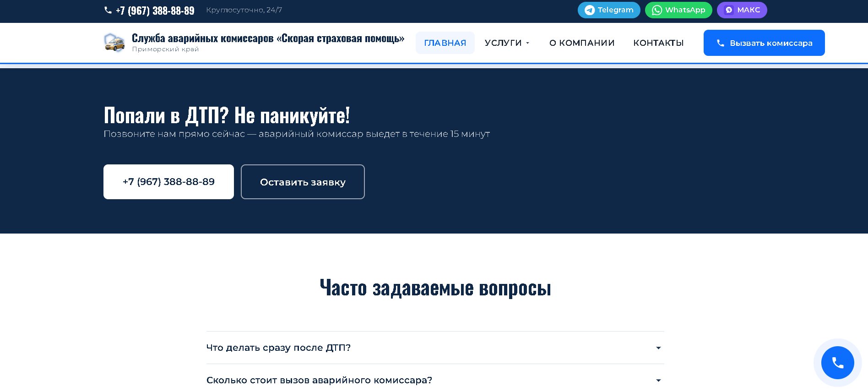Click the Позвоните нам прямо сейчас text line

tap(297, 134)
